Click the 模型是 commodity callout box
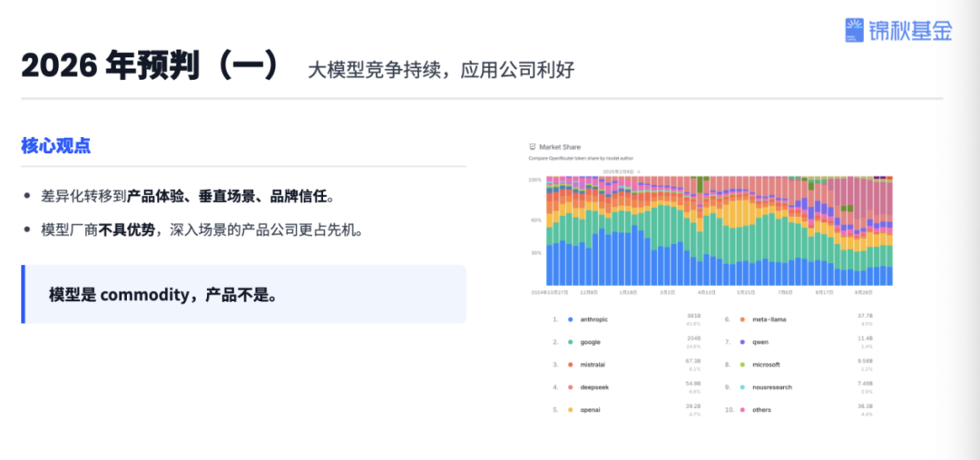The width and height of the screenshot is (980, 460). 243,295
